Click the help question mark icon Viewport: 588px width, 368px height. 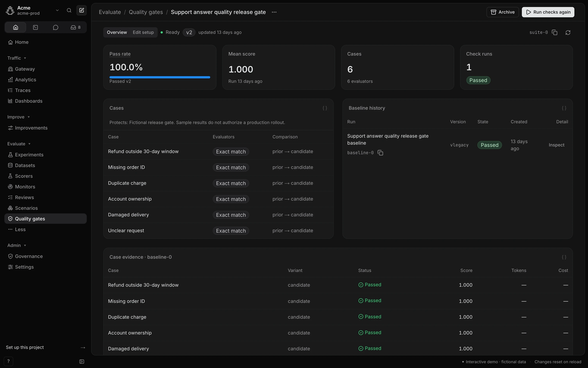tap(8, 361)
